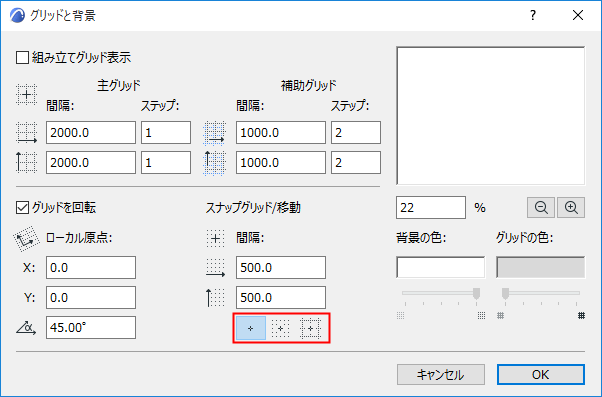Click the 45.00° rotation angle field
The height and width of the screenshot is (397, 602).
pyautogui.click(x=91, y=328)
